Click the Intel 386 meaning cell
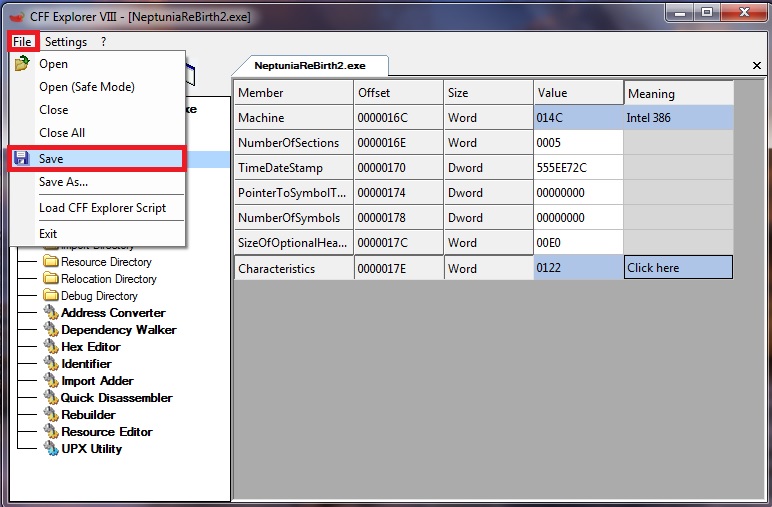This screenshot has width=772, height=507. pyautogui.click(x=678, y=118)
